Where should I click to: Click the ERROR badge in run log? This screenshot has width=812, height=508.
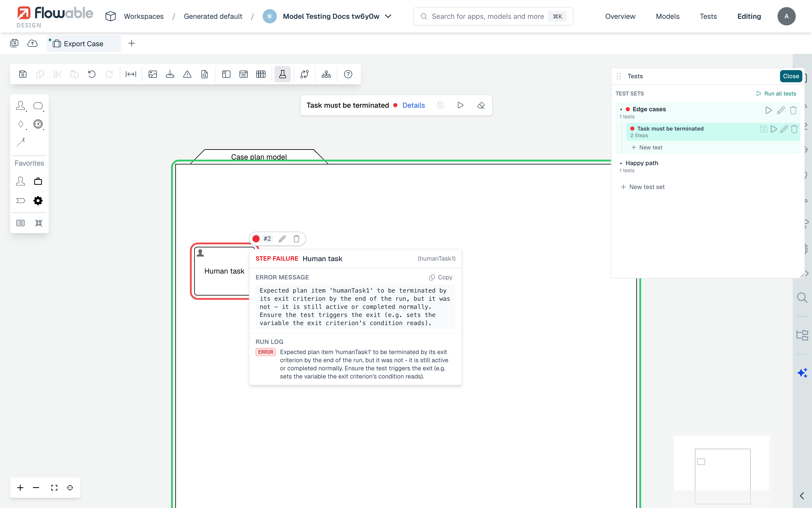click(x=265, y=352)
